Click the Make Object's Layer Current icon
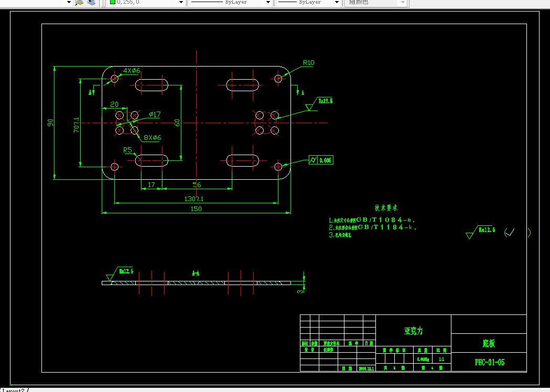This screenshot has width=550, height=392. [79, 3]
